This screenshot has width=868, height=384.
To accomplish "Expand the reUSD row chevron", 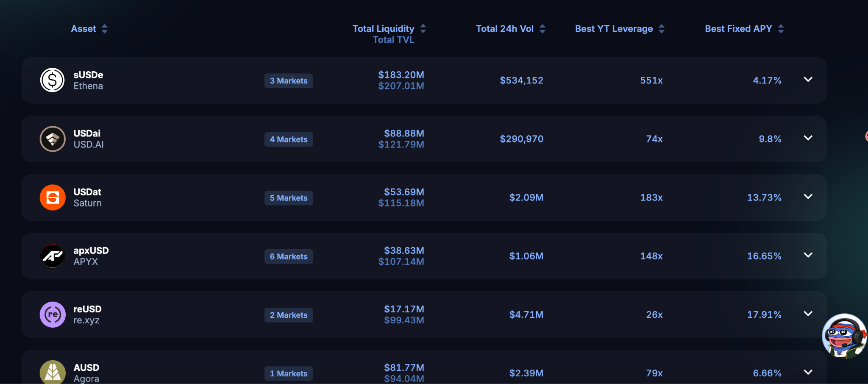I will (808, 314).
